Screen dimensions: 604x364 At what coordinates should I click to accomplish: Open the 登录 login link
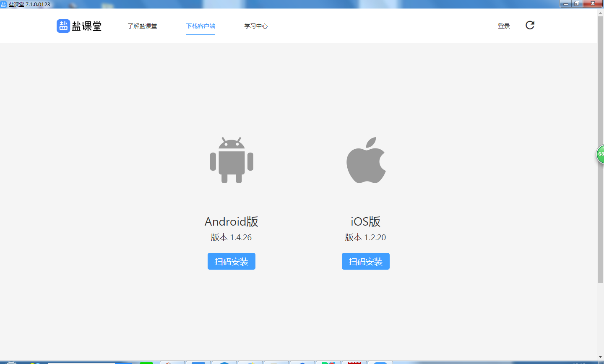(504, 26)
